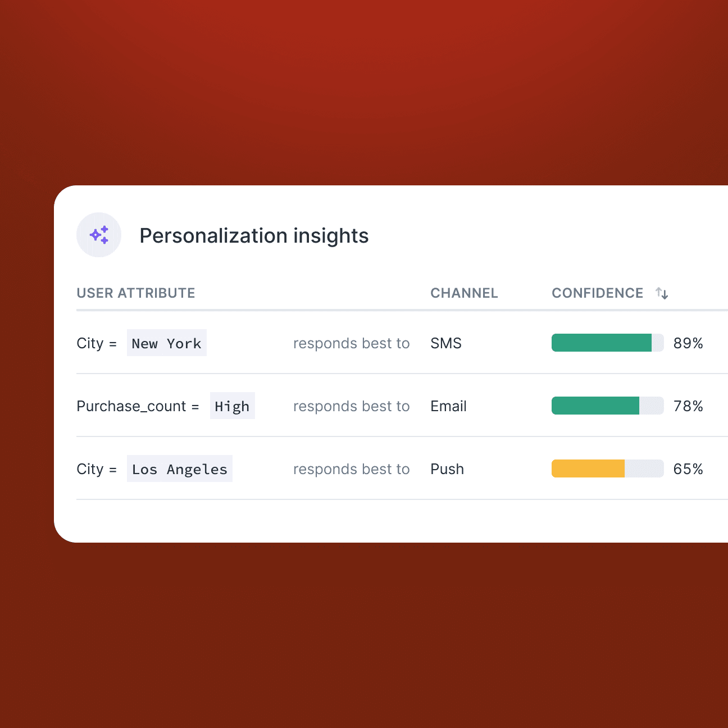Screen dimensions: 728x728
Task: Click the Push channel label
Action: [447, 468]
